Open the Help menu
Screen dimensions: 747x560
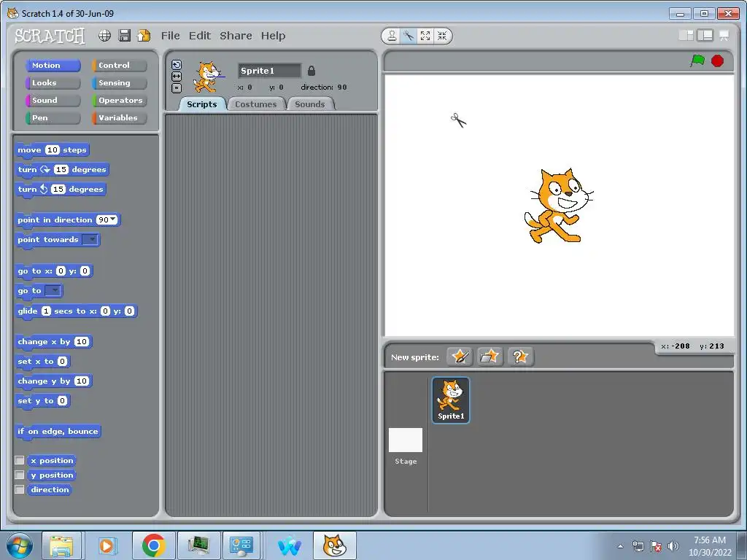(273, 36)
